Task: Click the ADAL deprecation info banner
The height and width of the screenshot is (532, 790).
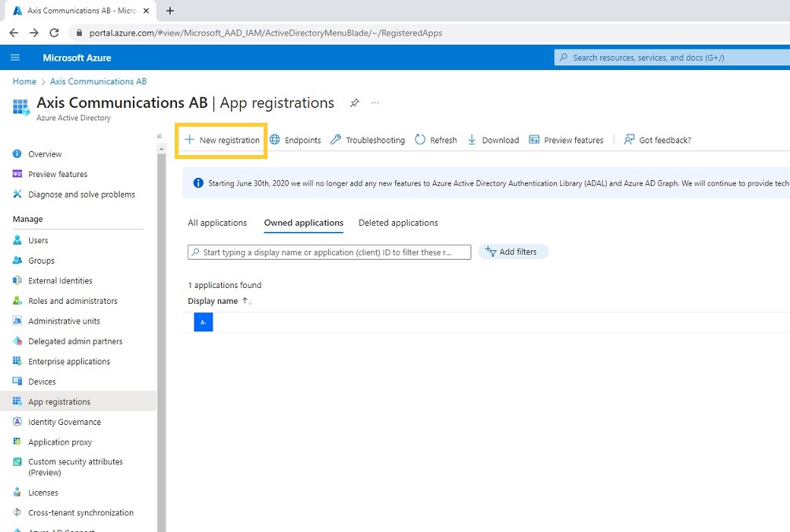Action: click(486, 183)
